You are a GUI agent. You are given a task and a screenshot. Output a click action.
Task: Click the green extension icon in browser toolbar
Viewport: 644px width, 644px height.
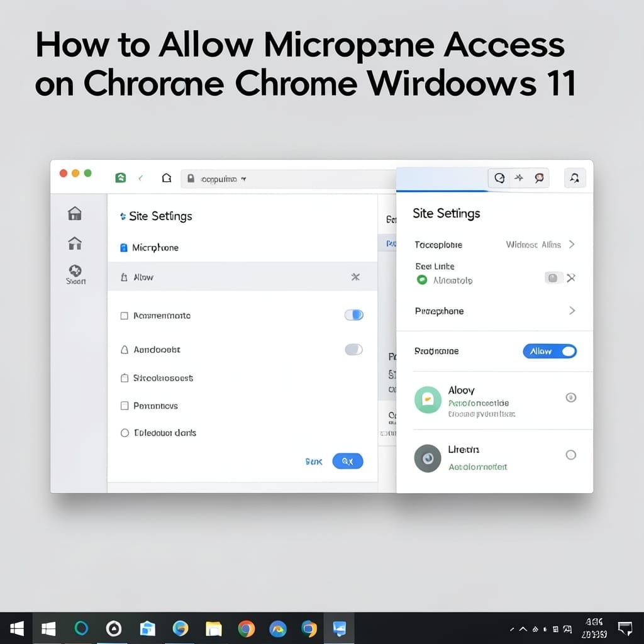click(120, 178)
